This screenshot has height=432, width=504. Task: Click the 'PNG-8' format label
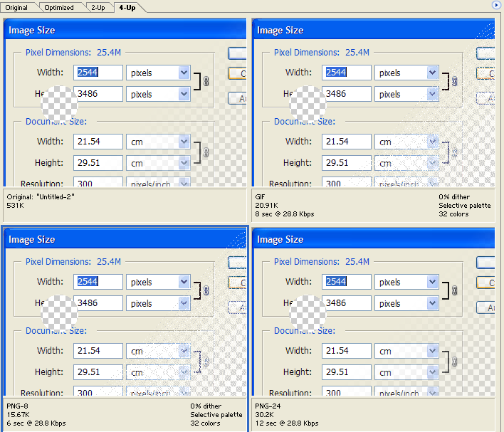[17, 406]
